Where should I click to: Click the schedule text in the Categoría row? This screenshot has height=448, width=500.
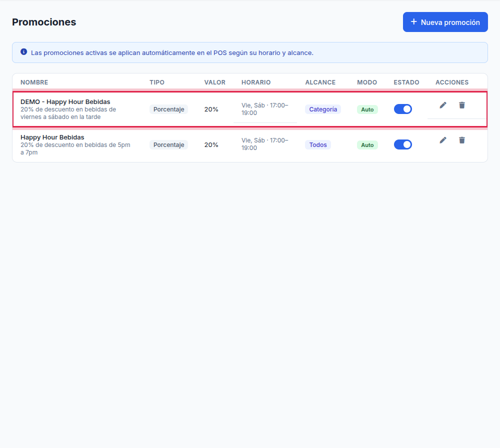pyautogui.click(x=264, y=109)
